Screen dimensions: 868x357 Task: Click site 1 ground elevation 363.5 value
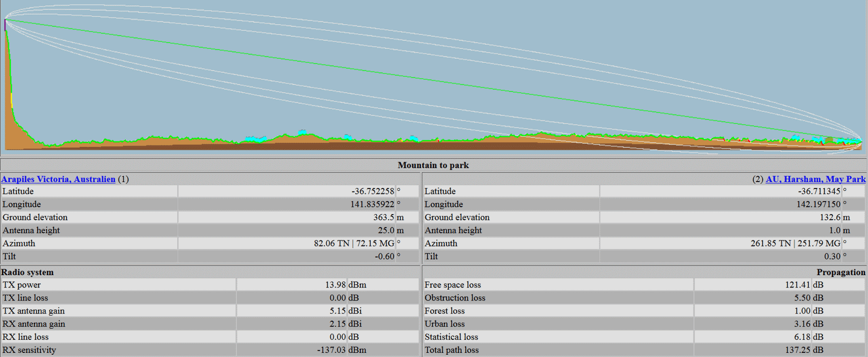(383, 217)
